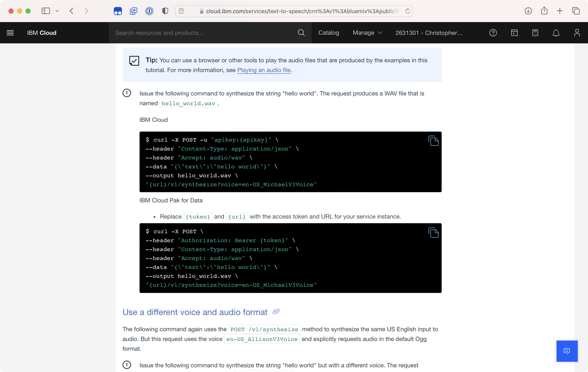The height and width of the screenshot is (372, 588).
Task: Open the notifications bell icon
Action: (556, 33)
